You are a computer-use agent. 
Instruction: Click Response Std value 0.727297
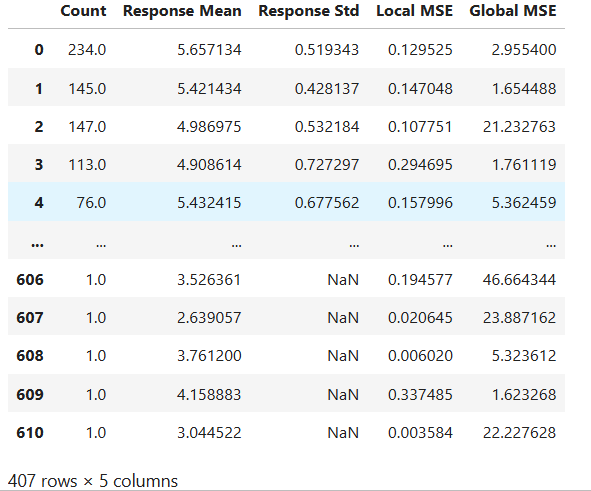click(327, 165)
